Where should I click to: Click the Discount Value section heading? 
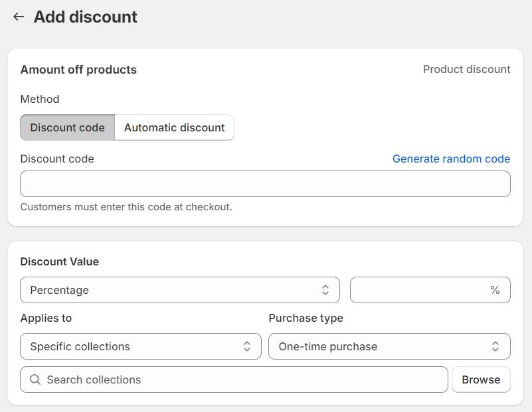pyautogui.click(x=60, y=261)
